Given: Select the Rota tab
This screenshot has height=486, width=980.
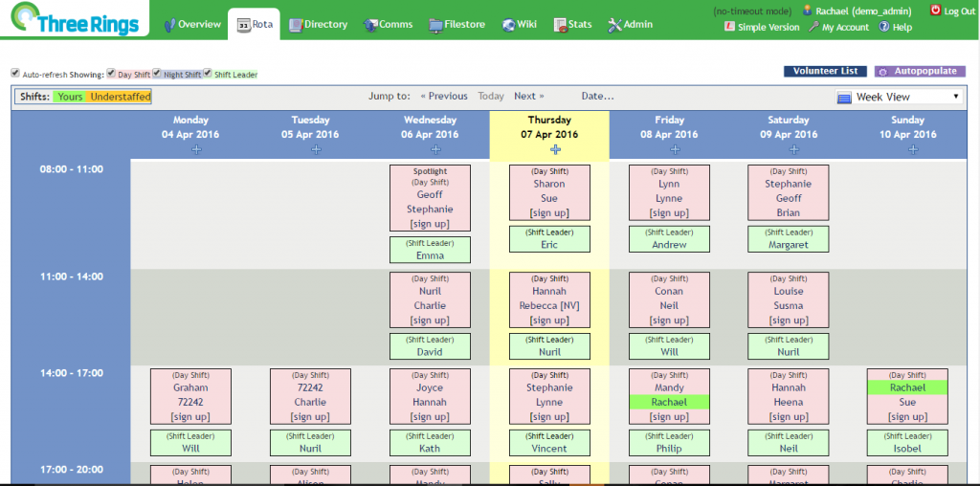Looking at the screenshot, I should coord(254,24).
